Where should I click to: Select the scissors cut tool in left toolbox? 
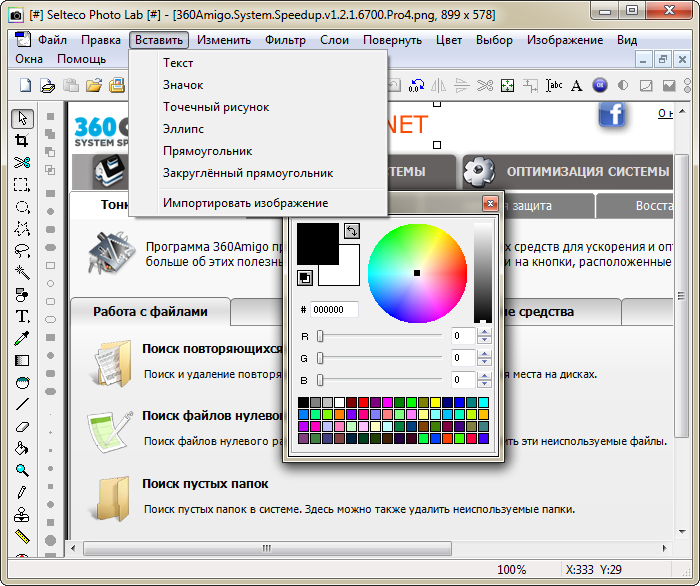click(22, 162)
